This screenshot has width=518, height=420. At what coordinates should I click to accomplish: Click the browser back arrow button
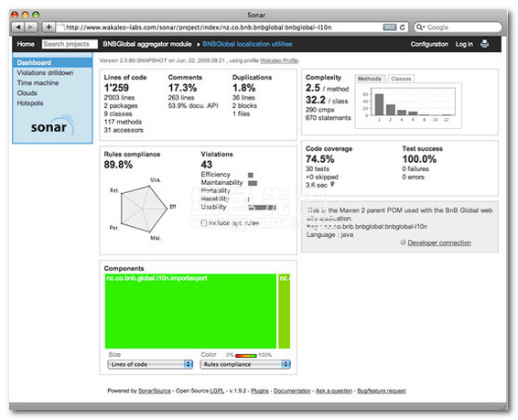[x=18, y=27]
